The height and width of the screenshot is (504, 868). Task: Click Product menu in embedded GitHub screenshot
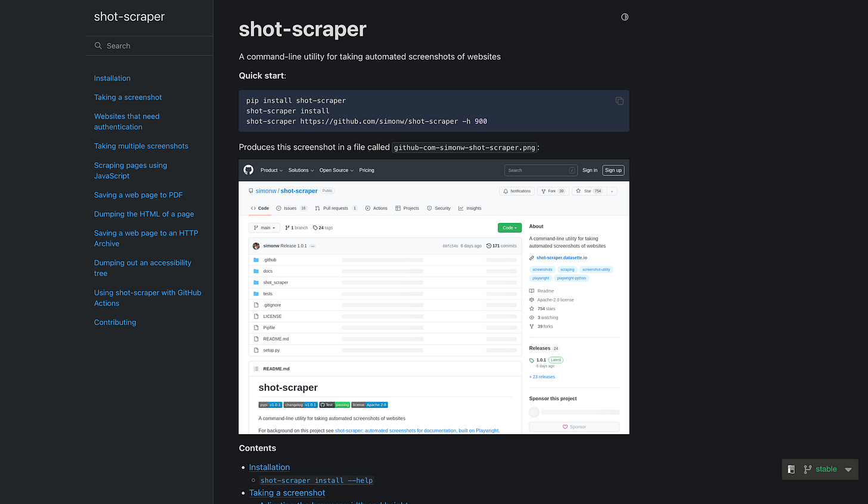pyautogui.click(x=271, y=171)
